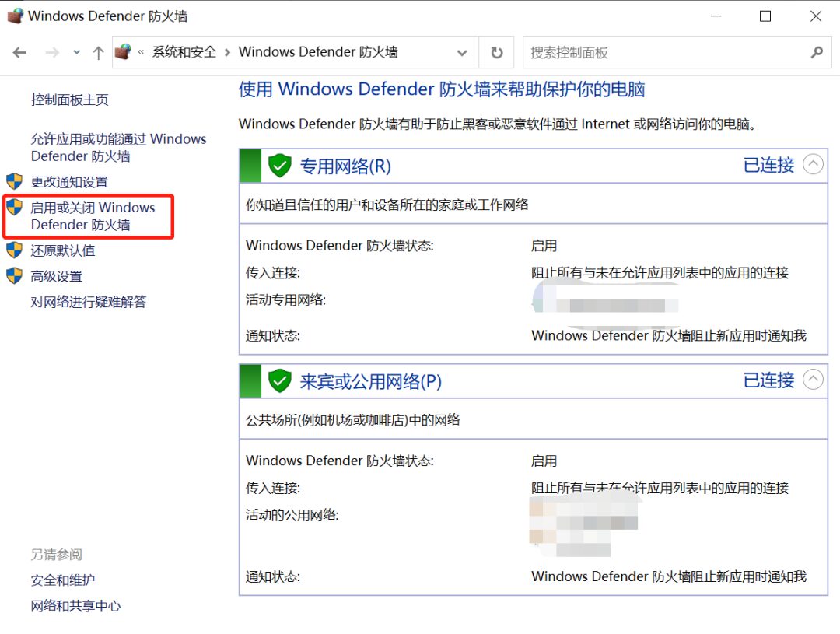Viewport: 840px width, 634px height.
Task: Open the recent locations dropdown arrow
Action: point(76,53)
